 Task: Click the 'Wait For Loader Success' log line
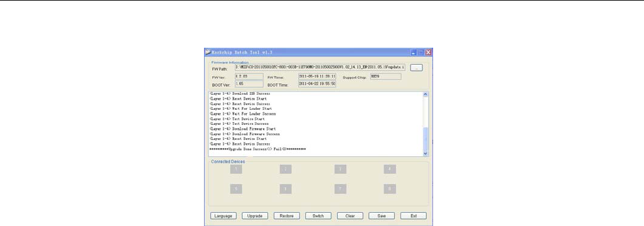pyautogui.click(x=242, y=114)
